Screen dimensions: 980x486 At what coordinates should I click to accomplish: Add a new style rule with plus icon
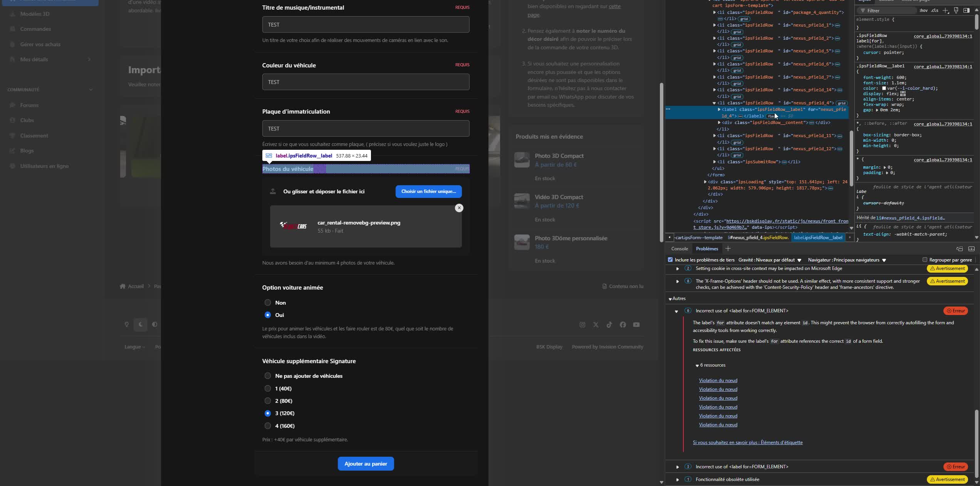click(x=945, y=10)
